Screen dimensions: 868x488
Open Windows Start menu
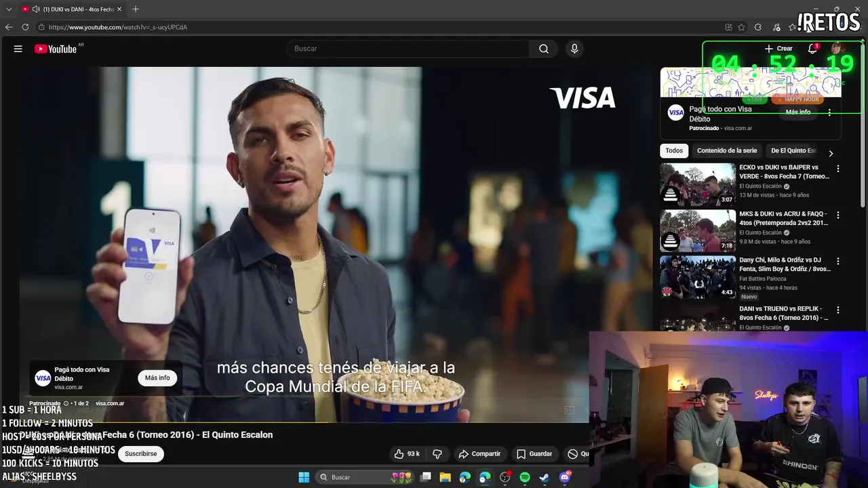coord(304,477)
